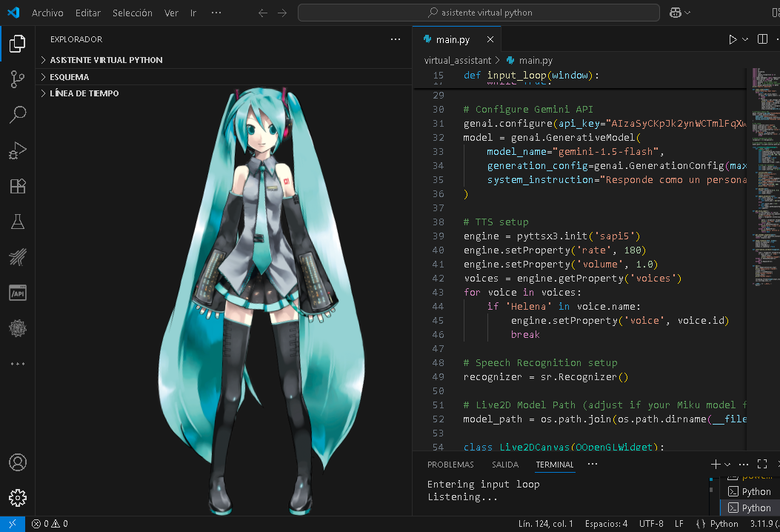Viewport: 780px width, 532px height.
Task: Open the Selección menu
Action: tap(133, 13)
